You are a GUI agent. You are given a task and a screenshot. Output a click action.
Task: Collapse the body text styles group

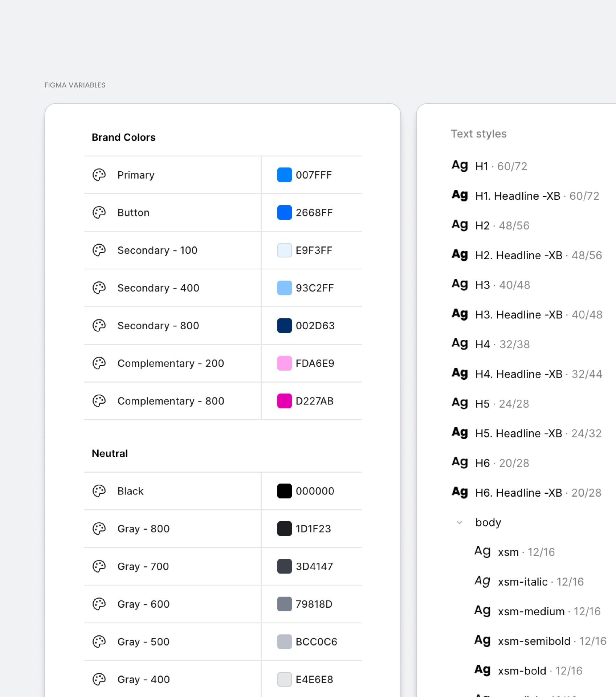point(460,522)
